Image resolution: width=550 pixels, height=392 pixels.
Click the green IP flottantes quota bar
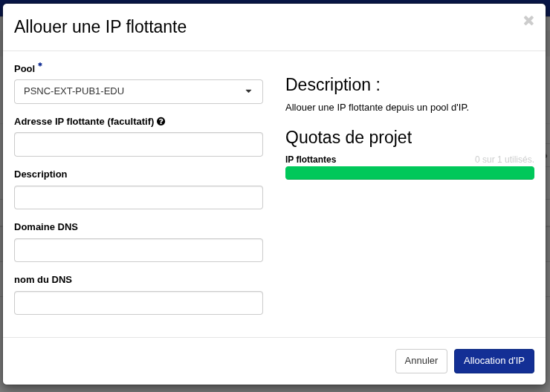tap(410, 173)
